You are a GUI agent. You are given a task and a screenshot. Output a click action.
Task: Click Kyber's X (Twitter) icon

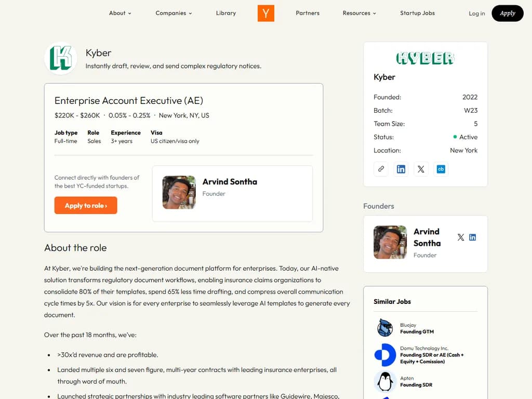421,169
